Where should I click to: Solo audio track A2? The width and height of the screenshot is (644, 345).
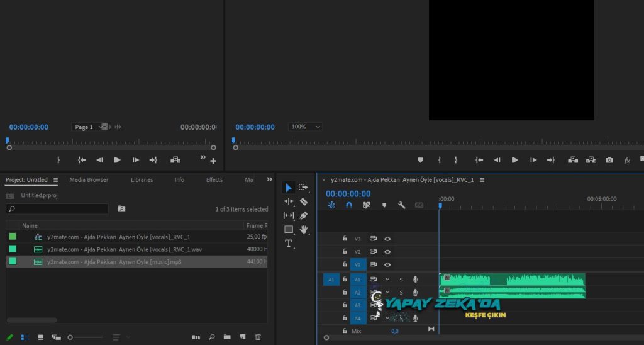pyautogui.click(x=401, y=293)
